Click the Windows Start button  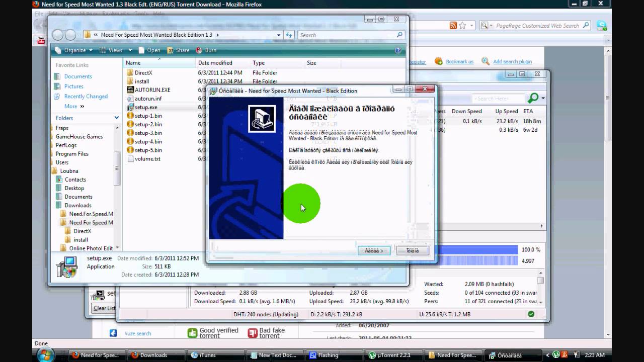tap(45, 354)
